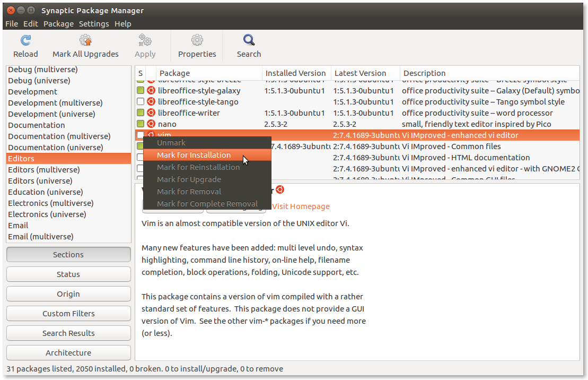
Task: Select the nano package name
Action: (167, 124)
